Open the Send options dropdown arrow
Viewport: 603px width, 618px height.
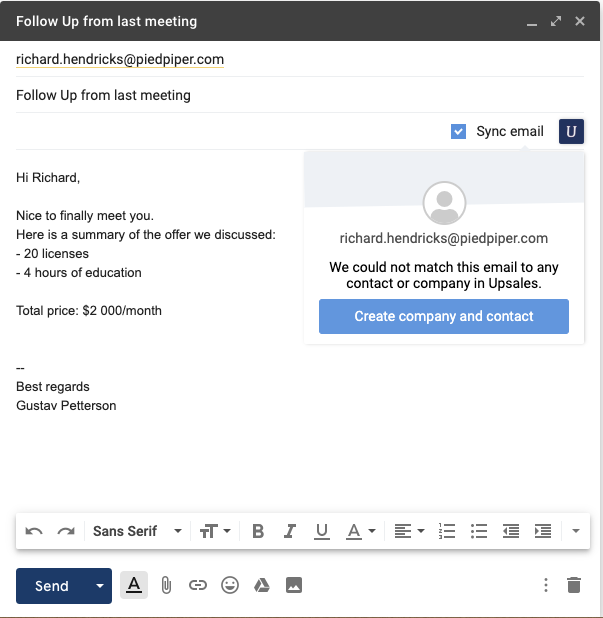point(100,586)
